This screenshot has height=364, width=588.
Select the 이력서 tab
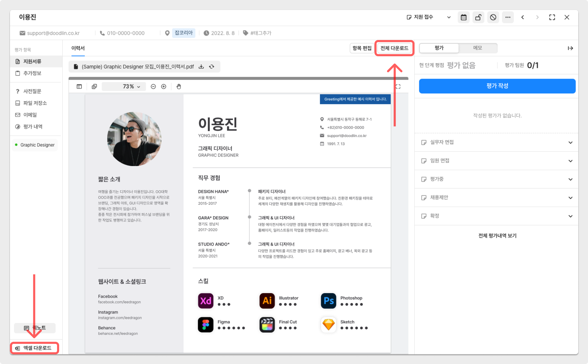(78, 48)
